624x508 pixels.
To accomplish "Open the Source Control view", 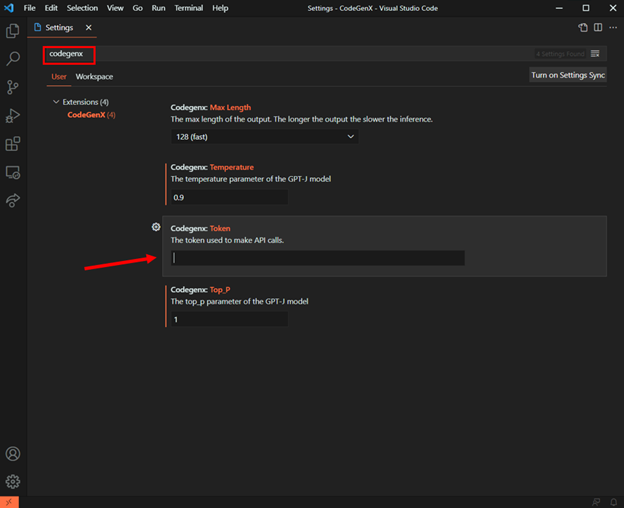I will [x=13, y=87].
